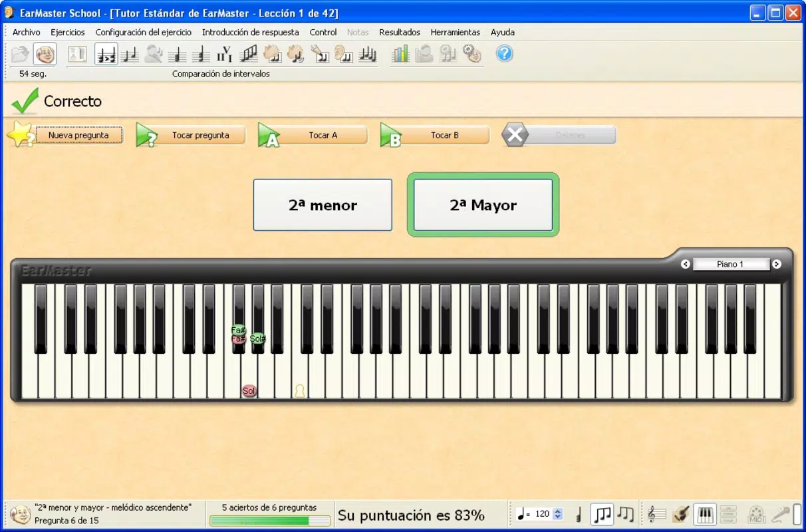Image resolution: width=806 pixels, height=532 pixels.
Task: Click the input level meter at right
Action: click(x=797, y=514)
